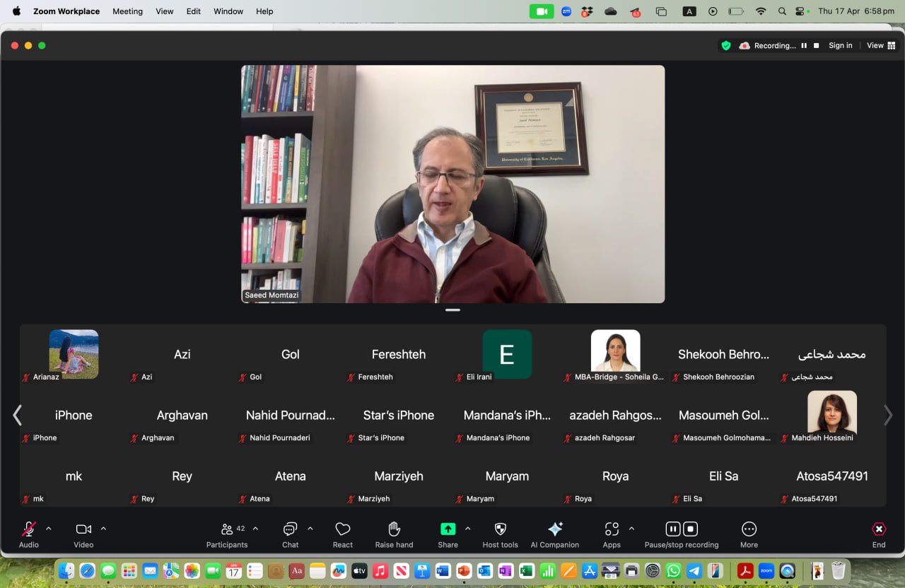Viewport: 905px width, 588px height.
Task: Open the Participants panel
Action: tap(227, 530)
